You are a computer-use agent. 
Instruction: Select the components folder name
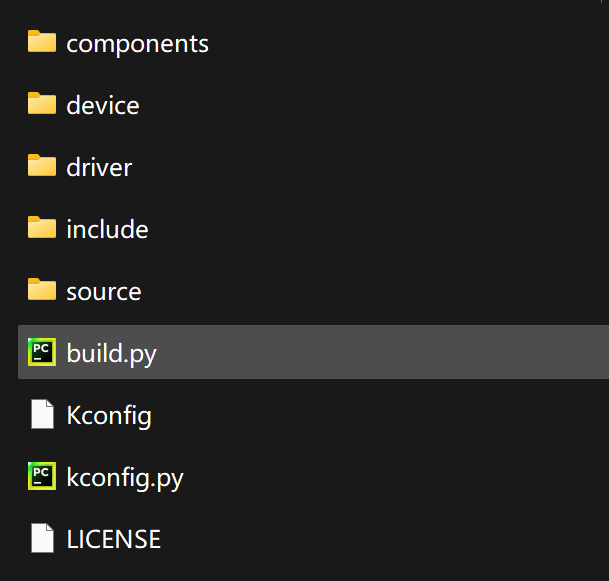click(137, 44)
